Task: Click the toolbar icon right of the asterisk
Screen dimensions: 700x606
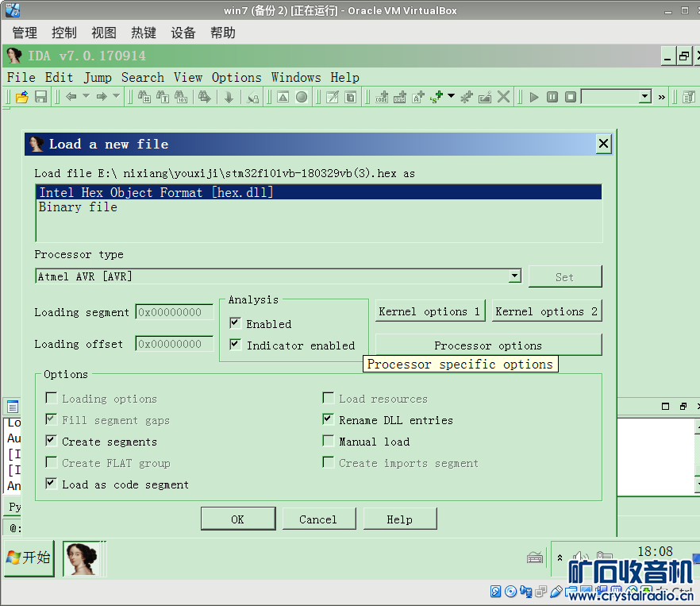Action: point(485,97)
